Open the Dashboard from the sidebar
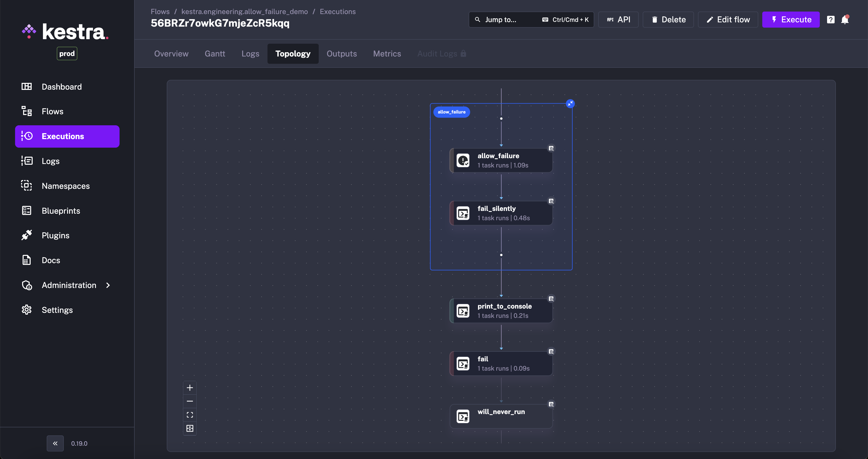The image size is (868, 459). [62, 87]
